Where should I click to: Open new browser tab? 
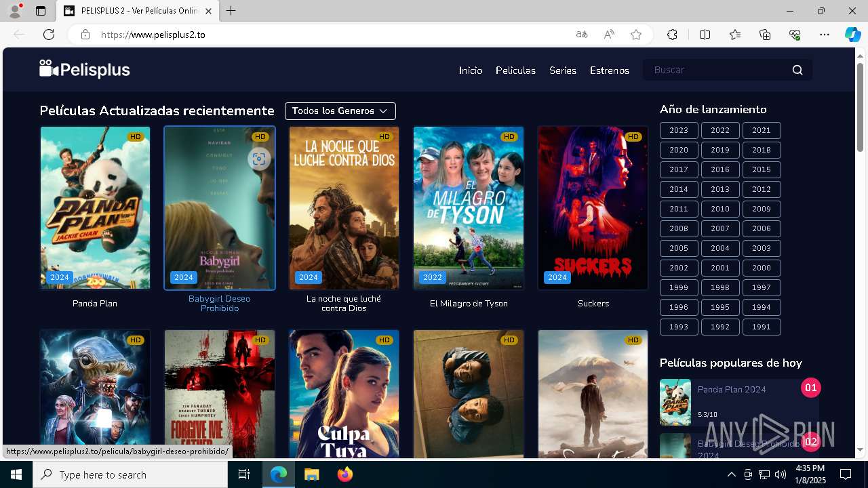[231, 11]
